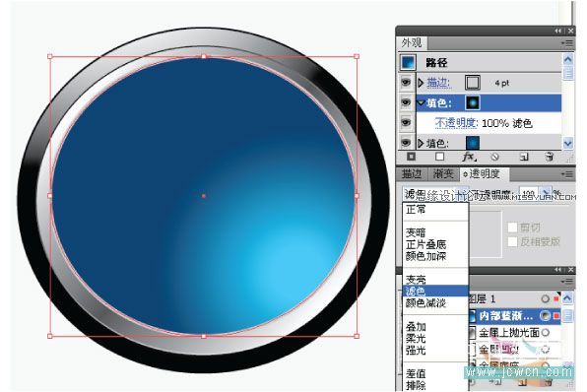Enable the 剪切 clip checkbox
Screen dimensions: 587x392
click(x=512, y=228)
